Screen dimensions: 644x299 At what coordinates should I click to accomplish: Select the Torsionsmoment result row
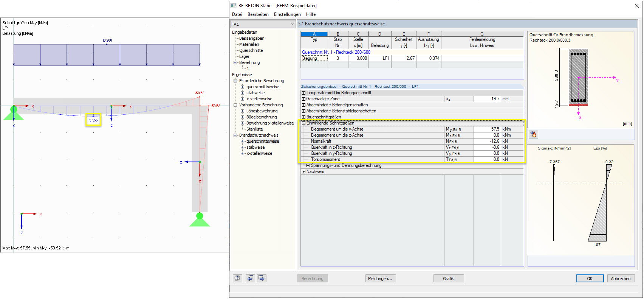point(412,159)
